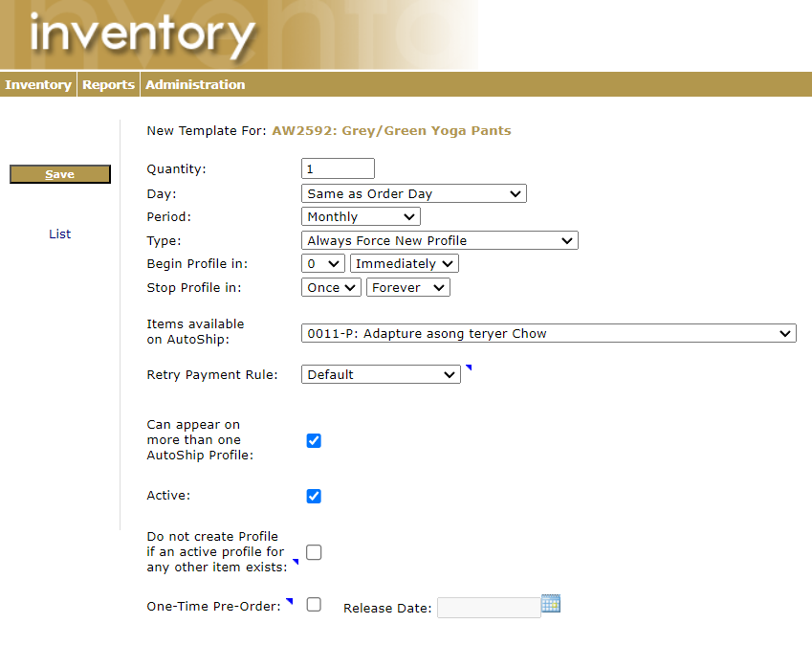Click into the Quantity input field
The width and height of the screenshot is (812, 646).
tap(338, 169)
